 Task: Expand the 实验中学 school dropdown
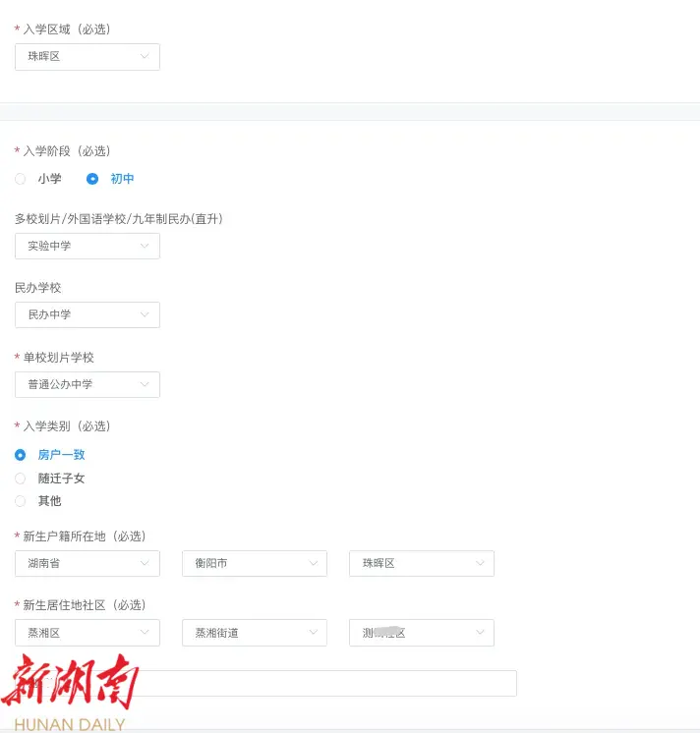pyautogui.click(x=87, y=246)
